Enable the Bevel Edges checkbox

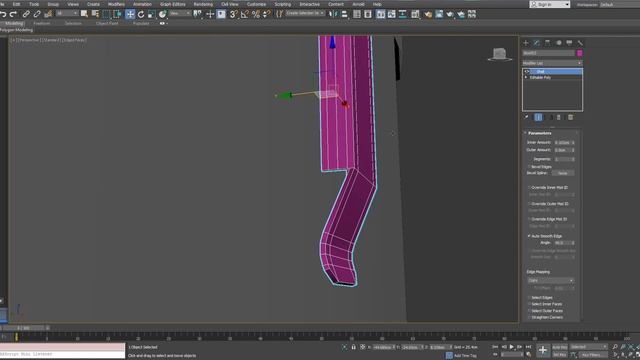click(529, 167)
